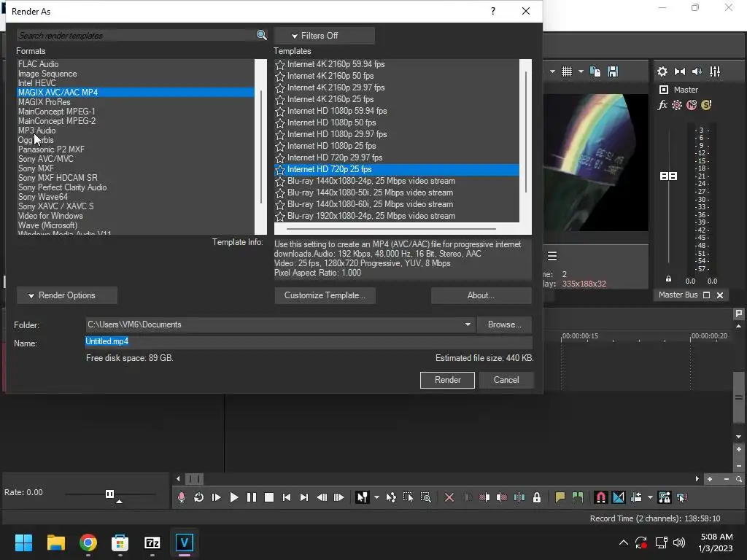Open the Folder path dropdown

(468, 324)
